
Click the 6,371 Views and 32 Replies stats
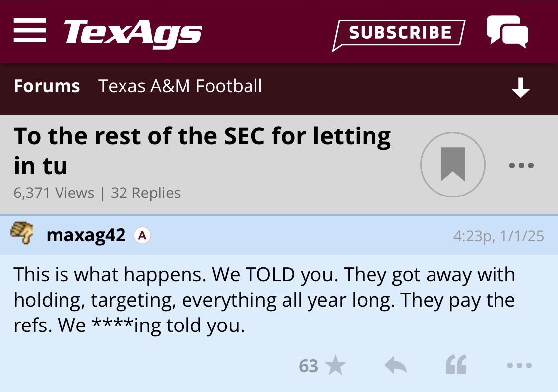[97, 193]
